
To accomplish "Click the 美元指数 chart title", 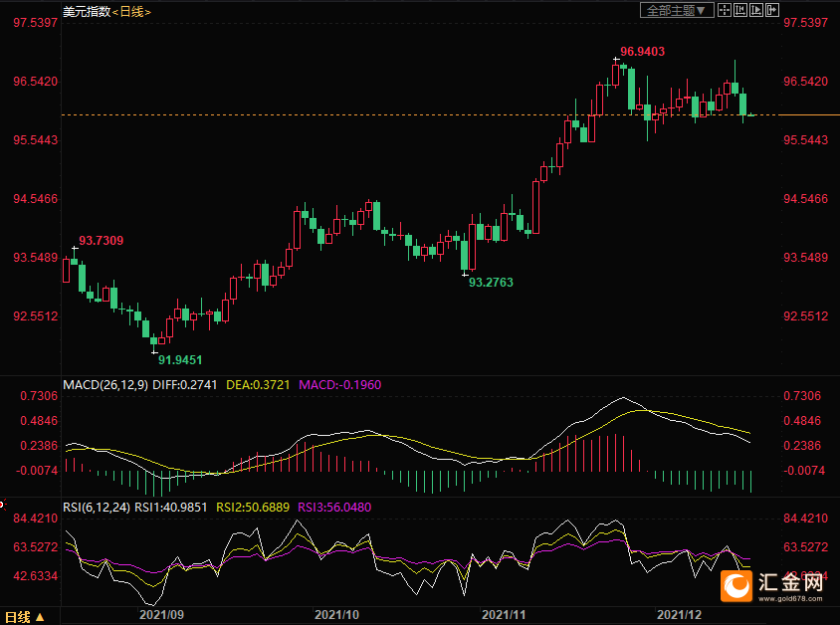I will tap(87, 11).
